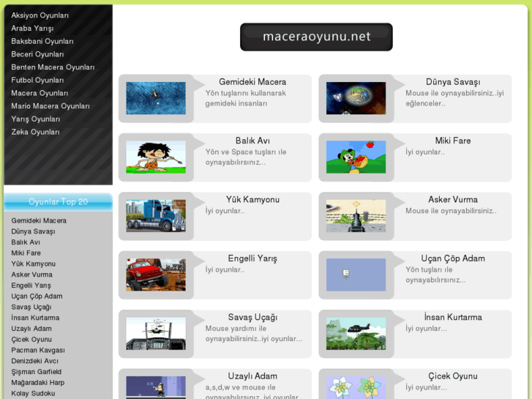Open Gemideki Macera game thumbnail
The image size is (532, 399).
[156, 98]
